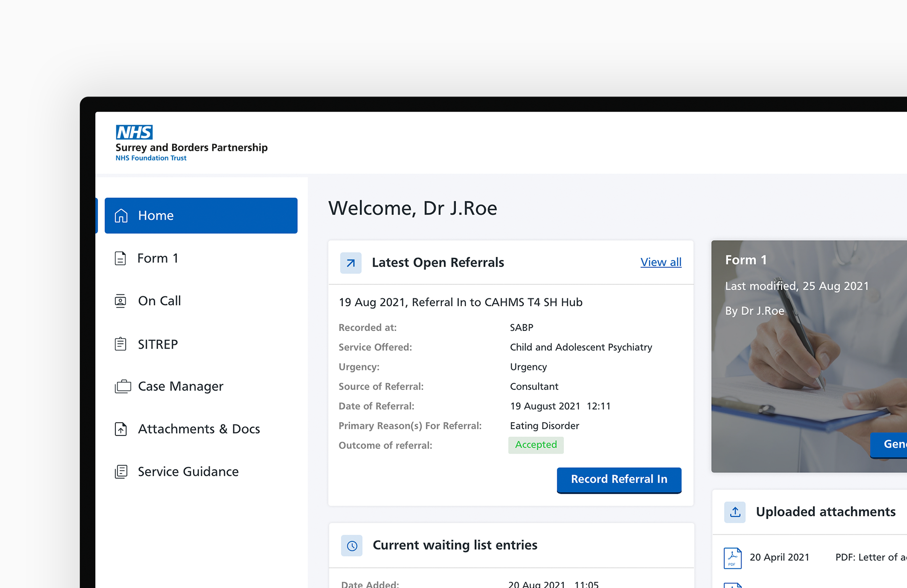Click the Latest Open Referrals heading
The image size is (907, 588).
[438, 262]
